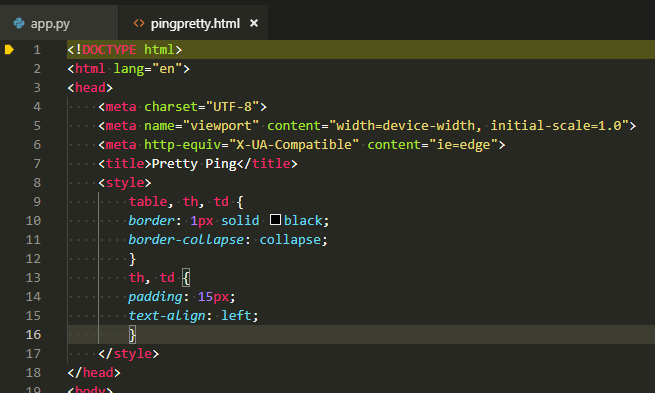Click the Pretty Ping title text
The height and width of the screenshot is (393, 655).
[x=194, y=164]
